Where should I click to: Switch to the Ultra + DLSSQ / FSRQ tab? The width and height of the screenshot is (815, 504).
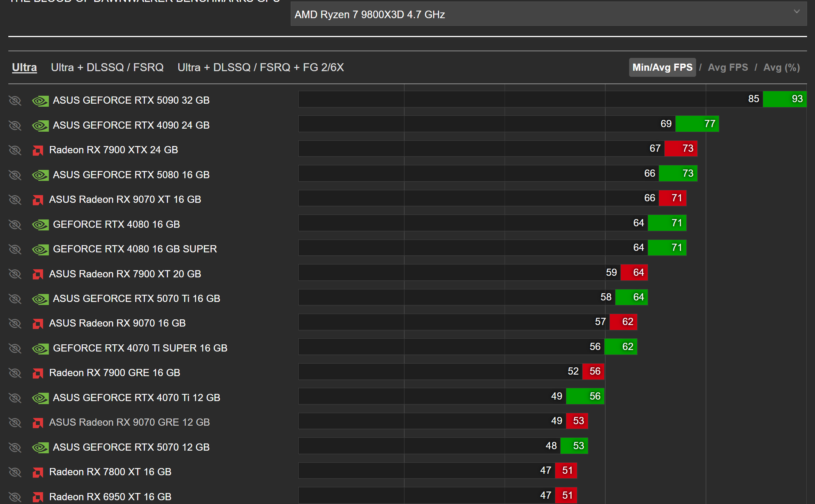[107, 67]
